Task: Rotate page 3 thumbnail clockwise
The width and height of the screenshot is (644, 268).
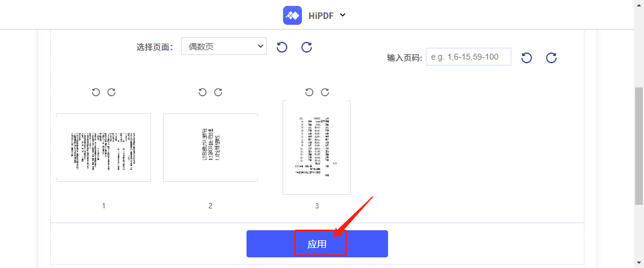Action: [x=325, y=92]
